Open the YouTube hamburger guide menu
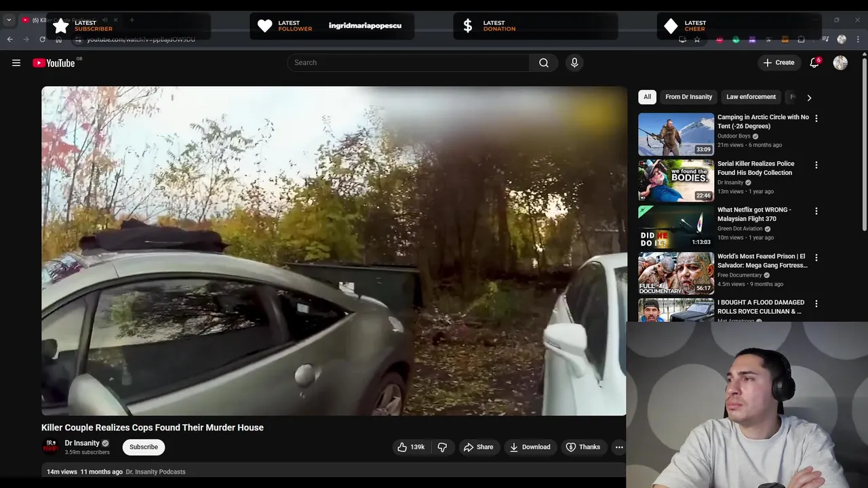Screen dimensions: 868x488 [16, 63]
